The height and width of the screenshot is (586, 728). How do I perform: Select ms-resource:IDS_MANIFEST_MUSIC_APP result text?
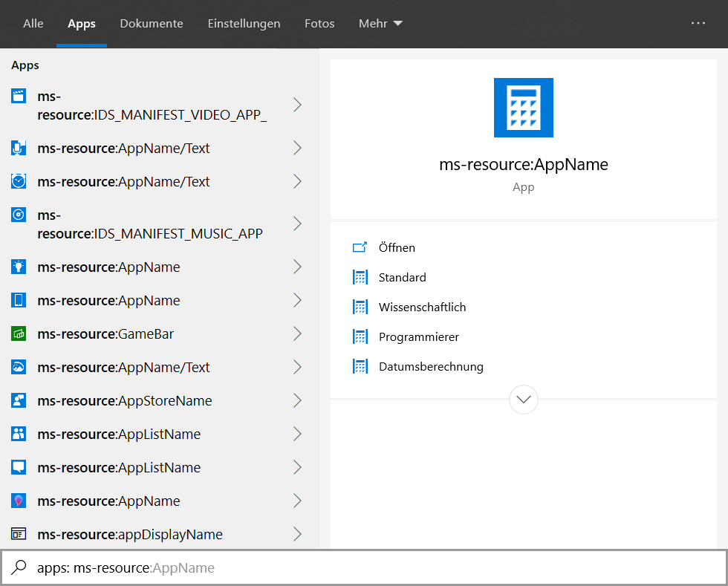pos(150,224)
